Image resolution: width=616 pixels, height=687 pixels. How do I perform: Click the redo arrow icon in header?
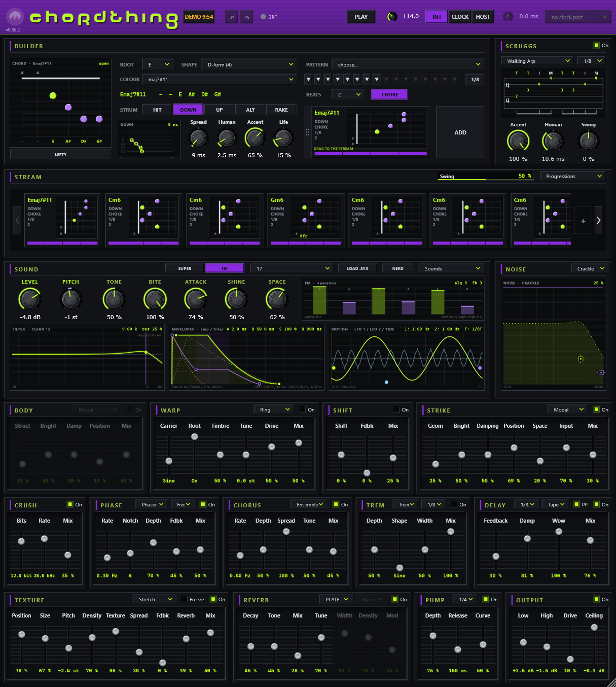click(x=247, y=17)
